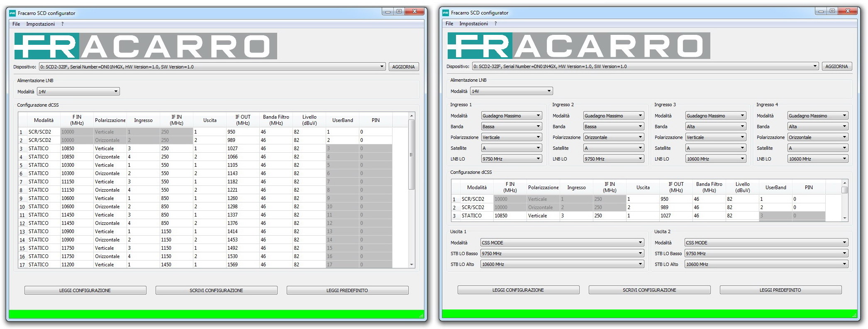This screenshot has height=329, width=868.
Task: Expand the Ingresso 1 Modalità dropdown
Action: coord(511,116)
